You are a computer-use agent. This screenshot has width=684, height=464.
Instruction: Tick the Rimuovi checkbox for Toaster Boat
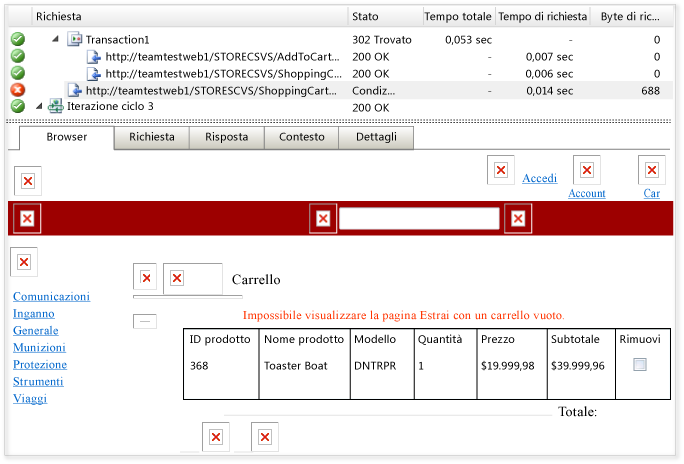(640, 365)
